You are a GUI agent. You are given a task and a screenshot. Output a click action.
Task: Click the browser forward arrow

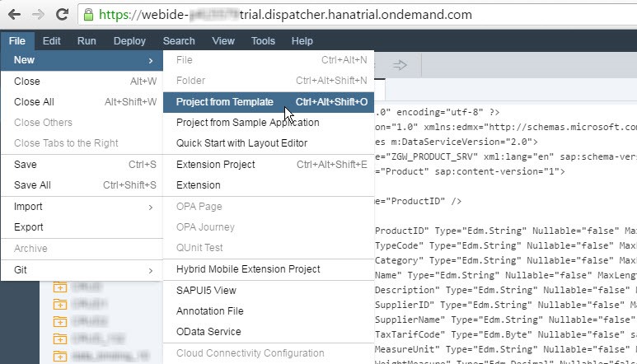point(38,14)
